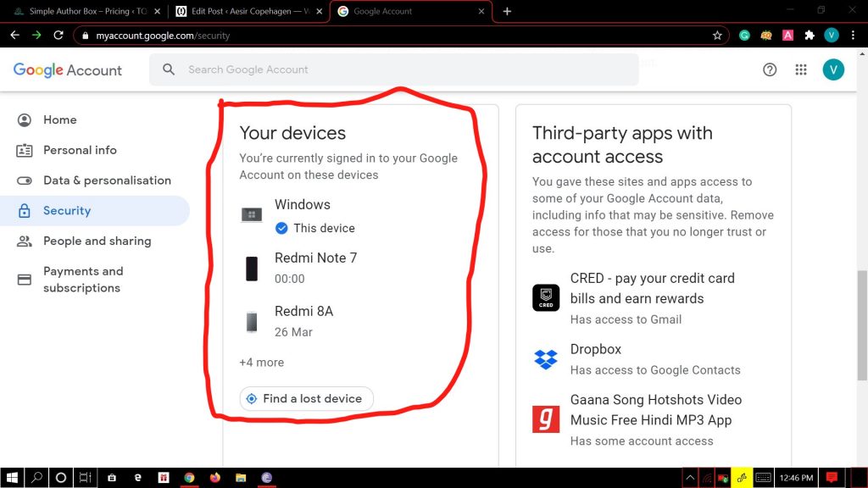Click the Home icon in the sidebar
This screenshot has width=868, height=488.
25,119
